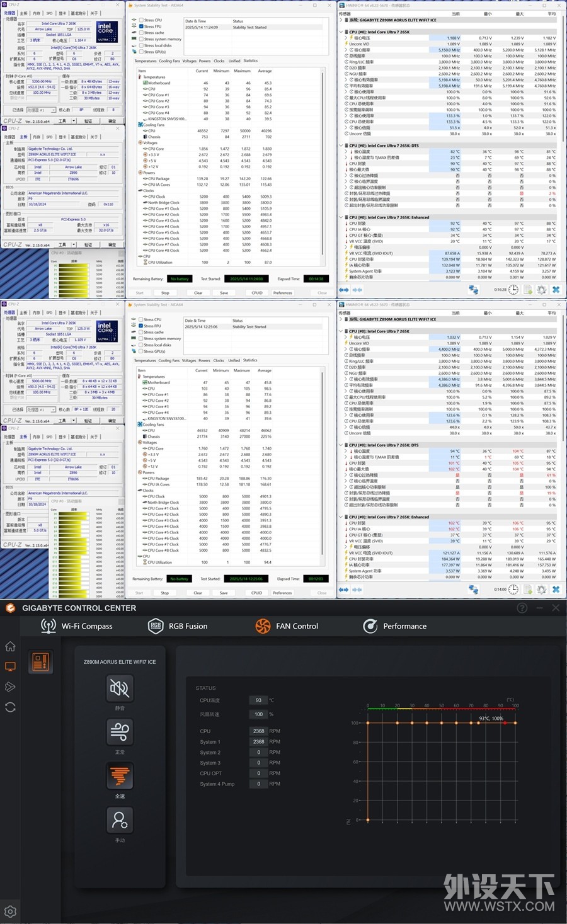
Task: Click network share icon in HWiNFO window timed 0:16:28
Action: tap(474, 290)
